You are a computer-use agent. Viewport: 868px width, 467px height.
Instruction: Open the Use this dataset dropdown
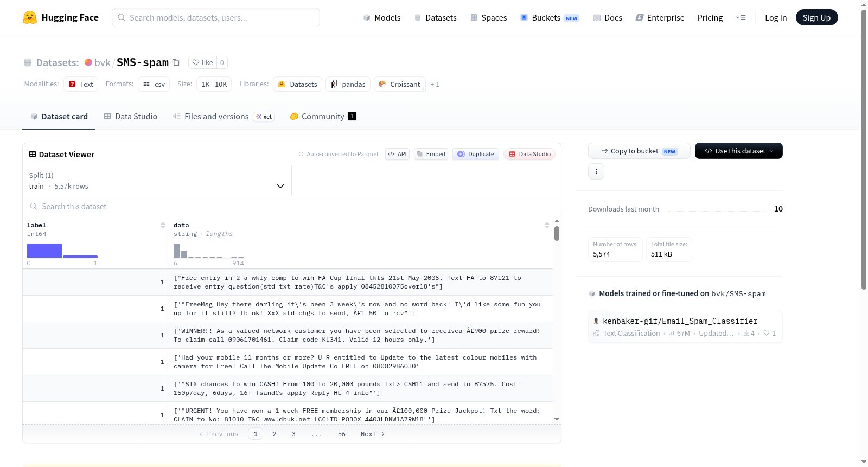[738, 151]
